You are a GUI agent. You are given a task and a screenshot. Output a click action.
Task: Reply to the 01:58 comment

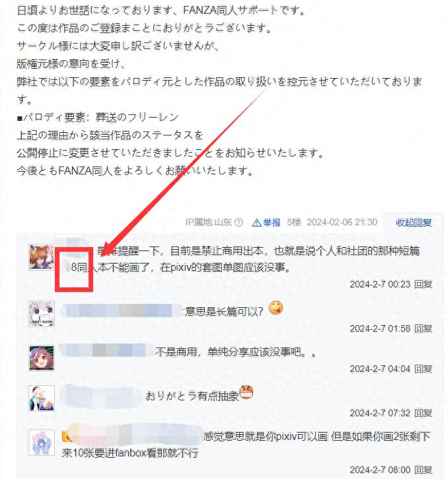pos(424,329)
